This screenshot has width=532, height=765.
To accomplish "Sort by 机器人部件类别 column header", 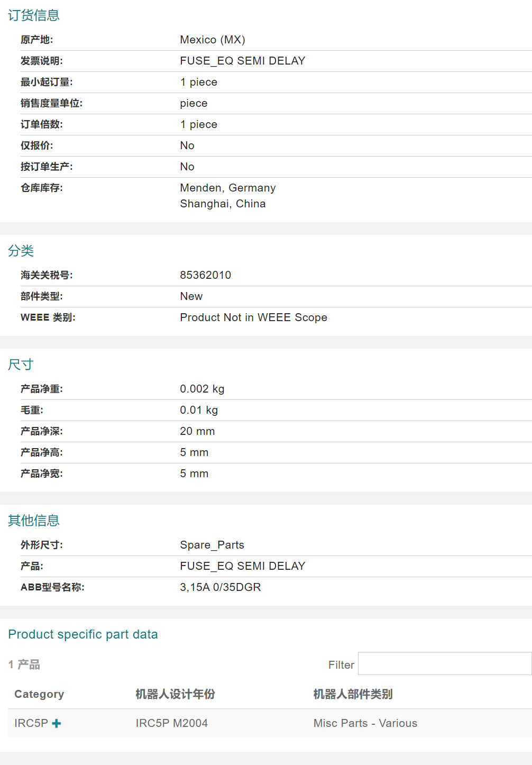I will coord(353,694).
